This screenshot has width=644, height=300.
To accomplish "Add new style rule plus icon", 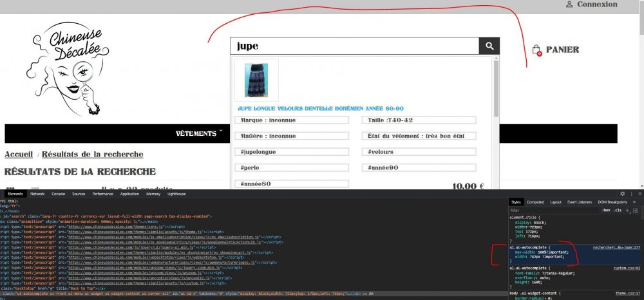I will [627, 210].
